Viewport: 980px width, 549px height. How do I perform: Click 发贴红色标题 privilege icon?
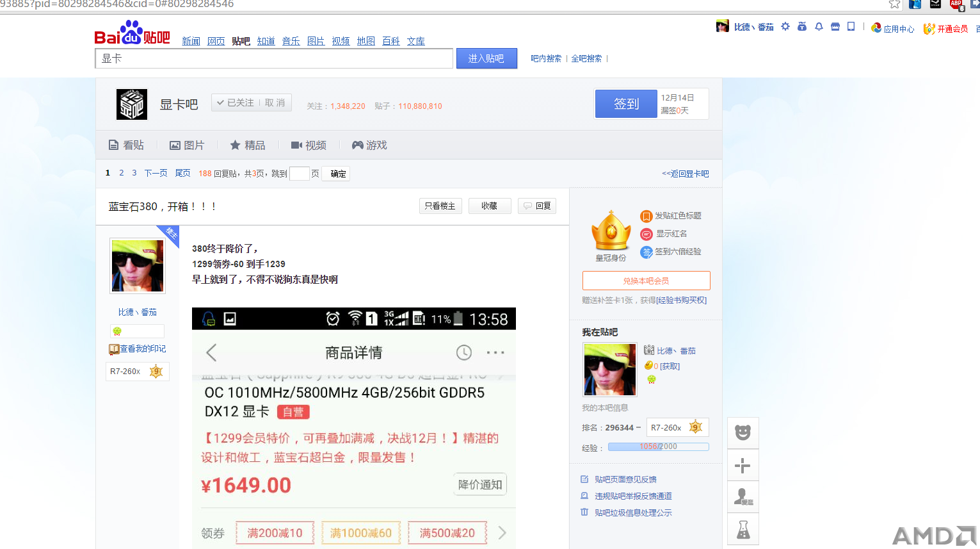(x=647, y=216)
